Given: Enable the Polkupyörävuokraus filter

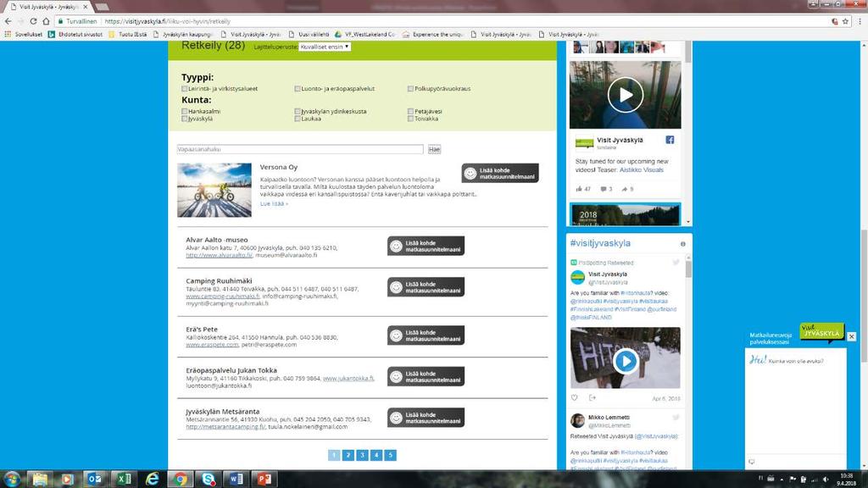Looking at the screenshot, I should tap(410, 88).
